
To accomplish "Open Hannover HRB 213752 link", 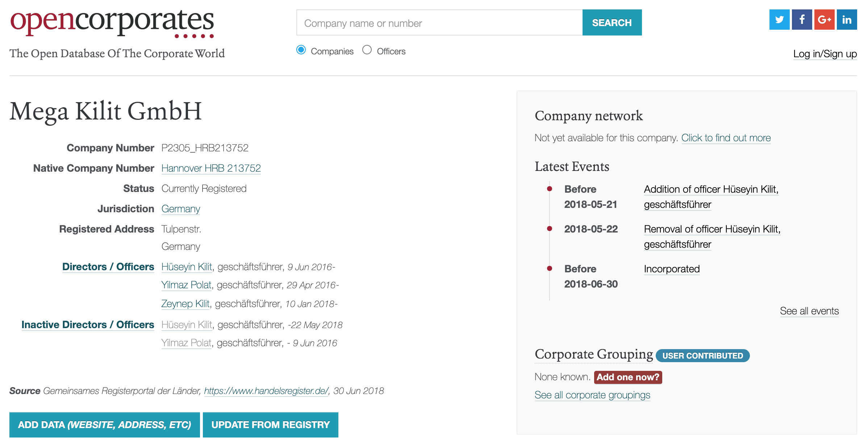I will point(211,168).
